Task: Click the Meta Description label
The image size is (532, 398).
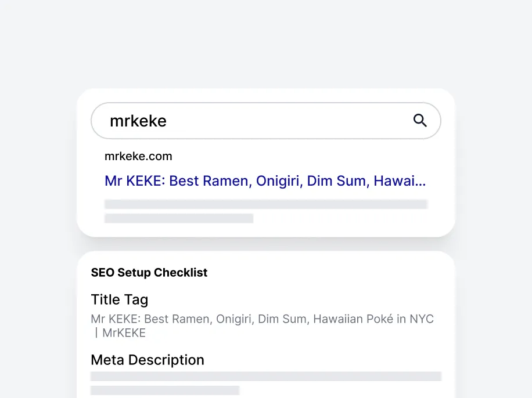Action: click(148, 360)
